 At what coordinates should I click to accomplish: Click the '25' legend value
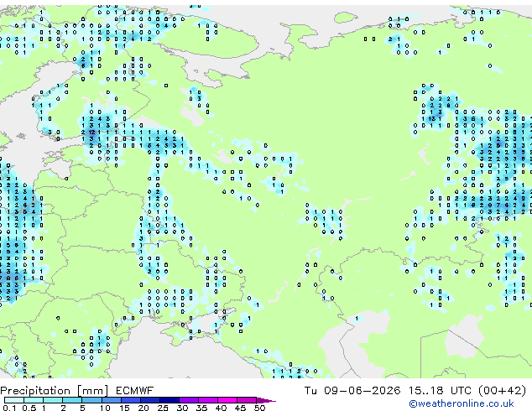click(x=163, y=408)
